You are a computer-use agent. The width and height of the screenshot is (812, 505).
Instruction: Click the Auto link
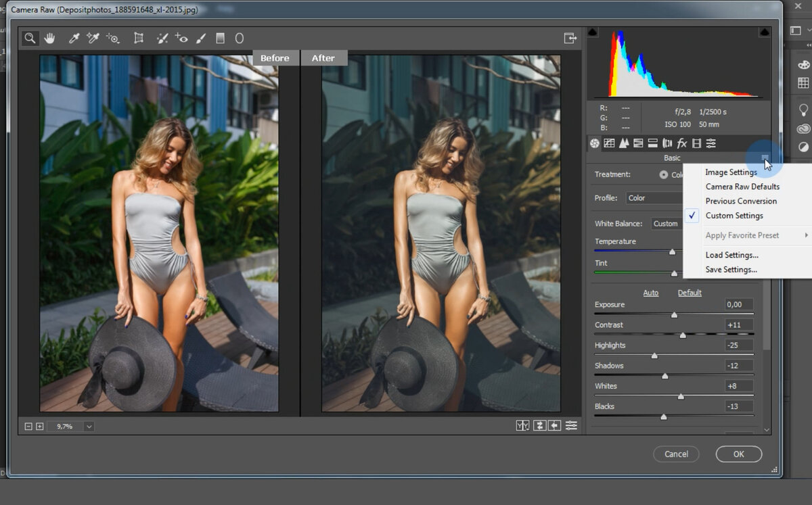point(650,293)
